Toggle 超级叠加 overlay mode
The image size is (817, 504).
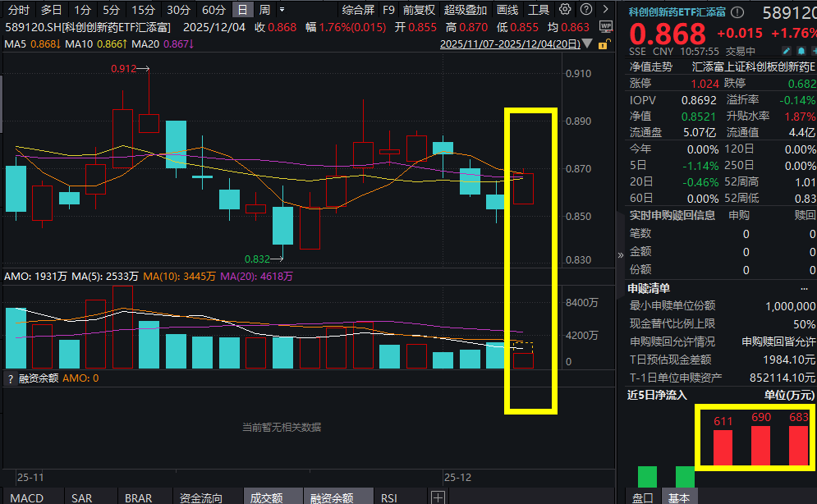(x=466, y=10)
